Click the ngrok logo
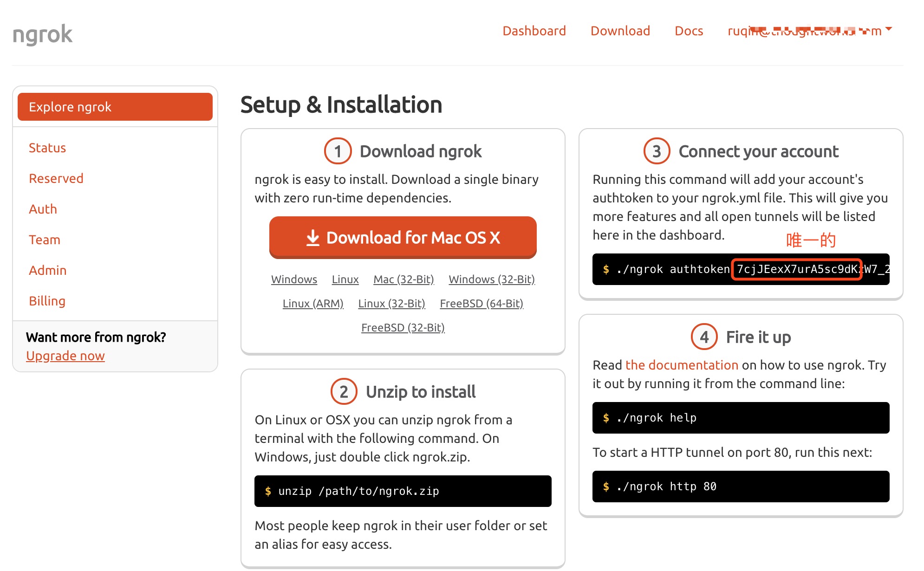924x571 pixels. click(x=42, y=34)
